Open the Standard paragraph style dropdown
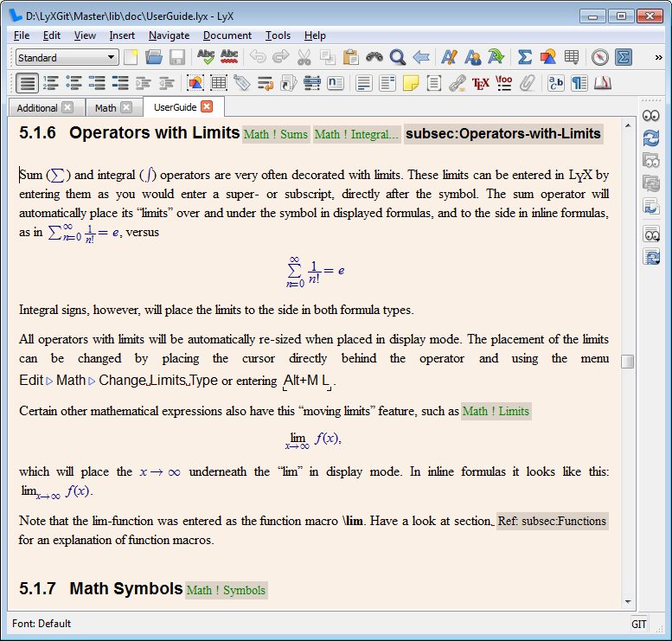Viewport: 672px width, 641px height. 67,57
